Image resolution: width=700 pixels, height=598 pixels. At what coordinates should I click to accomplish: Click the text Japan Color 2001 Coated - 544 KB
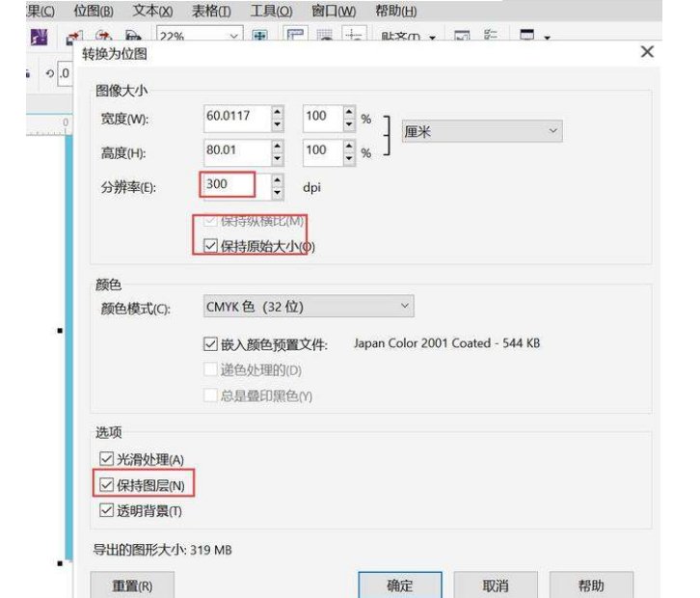coord(446,343)
